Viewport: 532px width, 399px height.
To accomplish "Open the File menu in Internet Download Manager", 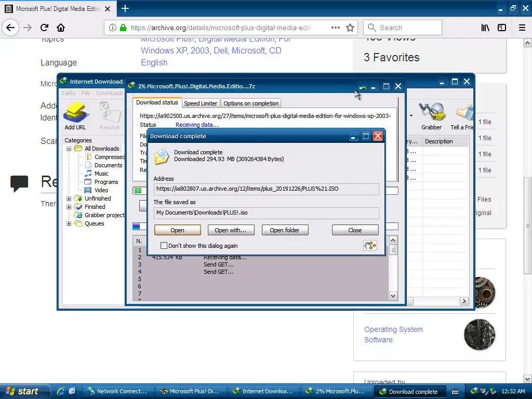I will coord(86,93).
